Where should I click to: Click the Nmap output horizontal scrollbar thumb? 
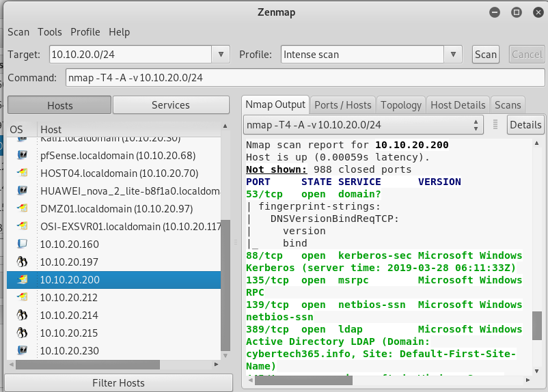(x=303, y=380)
